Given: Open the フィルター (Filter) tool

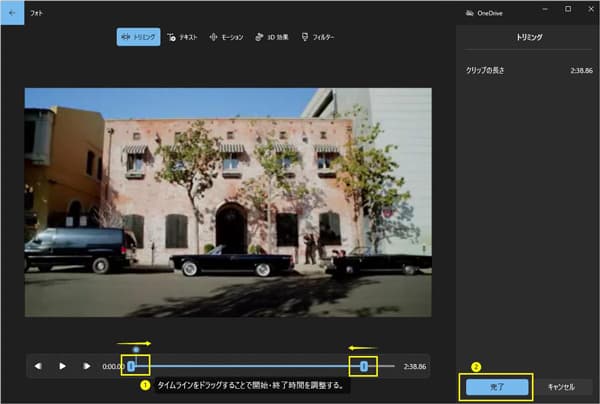Looking at the screenshot, I should [x=318, y=37].
